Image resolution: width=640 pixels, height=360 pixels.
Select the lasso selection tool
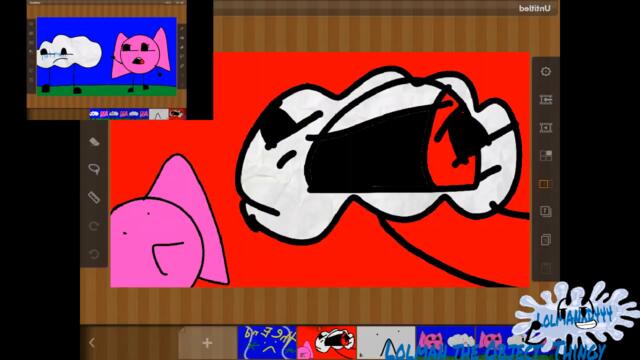94,169
